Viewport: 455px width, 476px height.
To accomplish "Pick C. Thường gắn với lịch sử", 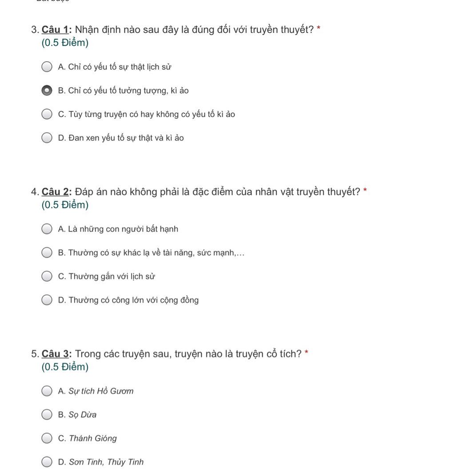I will tap(47, 276).
